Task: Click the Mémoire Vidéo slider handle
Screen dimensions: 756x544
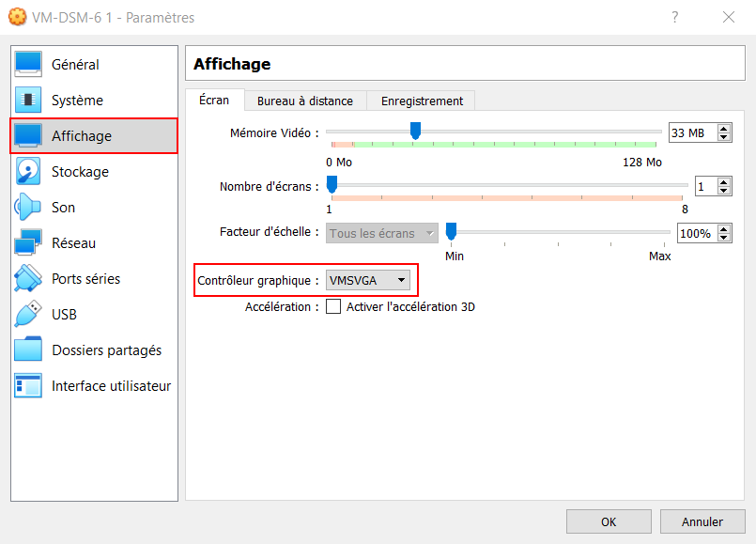Action: (415, 131)
